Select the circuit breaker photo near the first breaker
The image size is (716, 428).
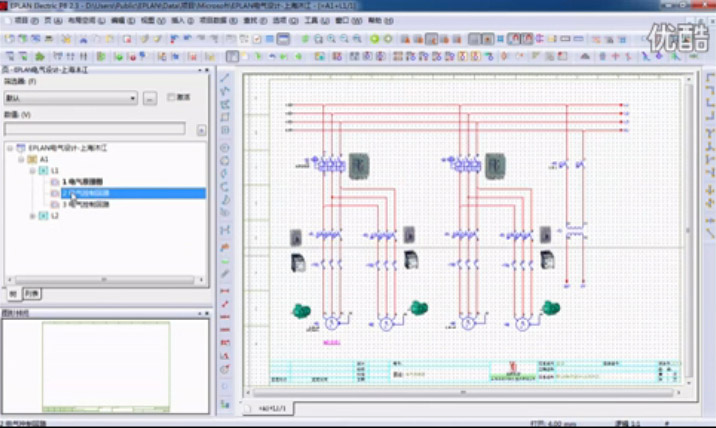359,166
